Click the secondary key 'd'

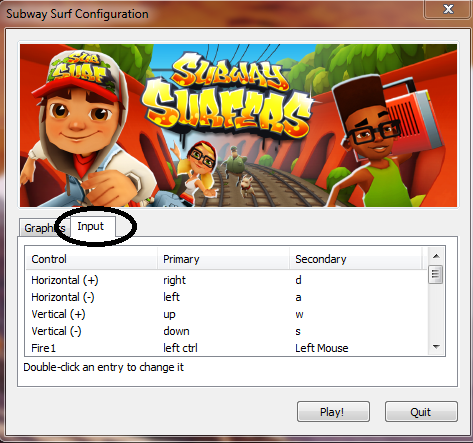[x=298, y=280]
